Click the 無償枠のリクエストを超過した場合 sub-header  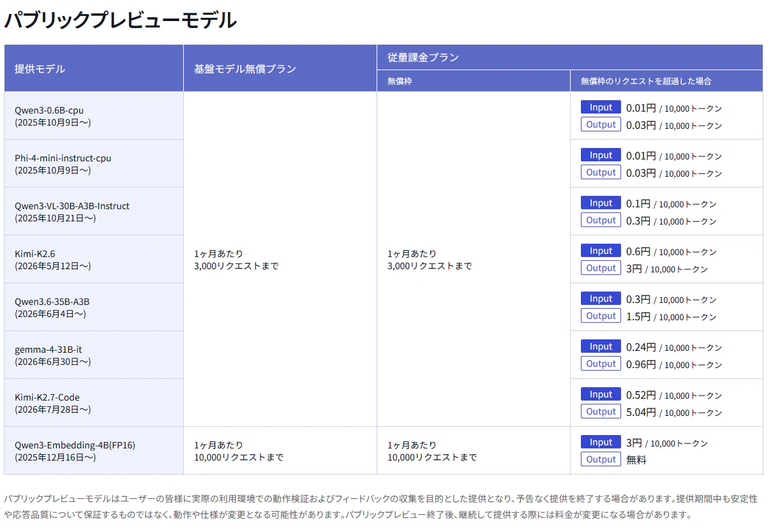coord(666,81)
